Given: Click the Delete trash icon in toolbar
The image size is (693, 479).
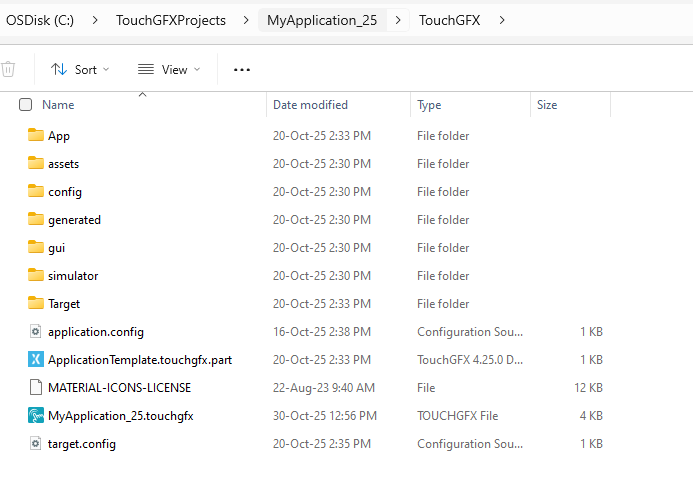Looking at the screenshot, I should [8, 69].
